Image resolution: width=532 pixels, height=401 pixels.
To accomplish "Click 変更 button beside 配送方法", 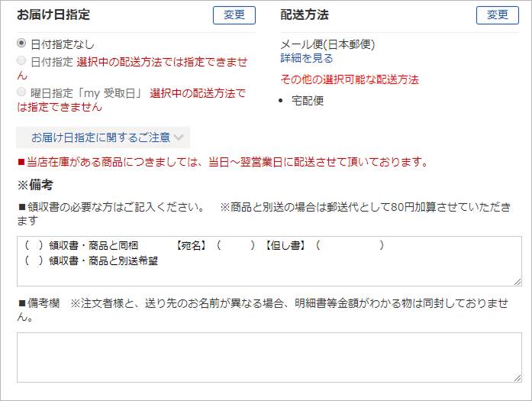I will click(x=498, y=15).
